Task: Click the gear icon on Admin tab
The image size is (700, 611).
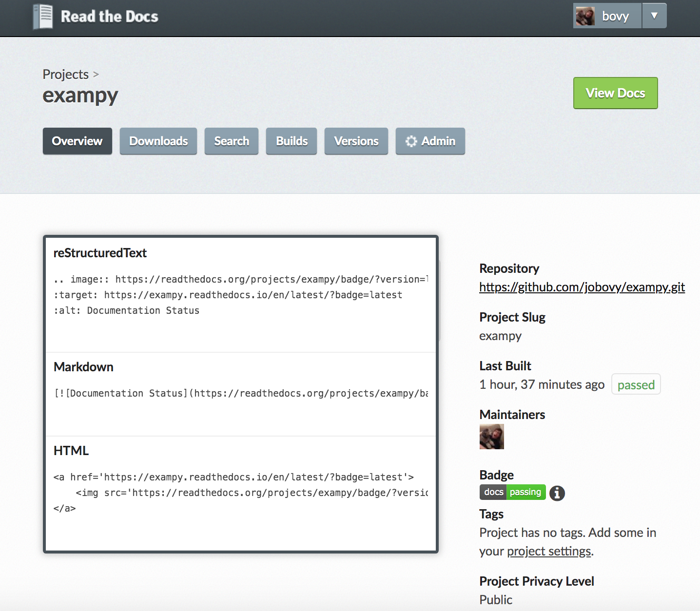Action: [411, 141]
